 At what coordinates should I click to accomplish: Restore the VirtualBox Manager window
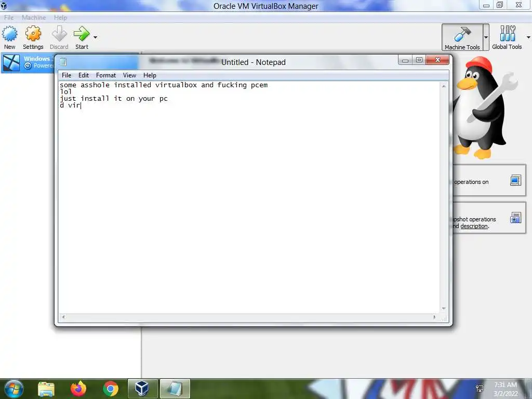tap(500, 5)
